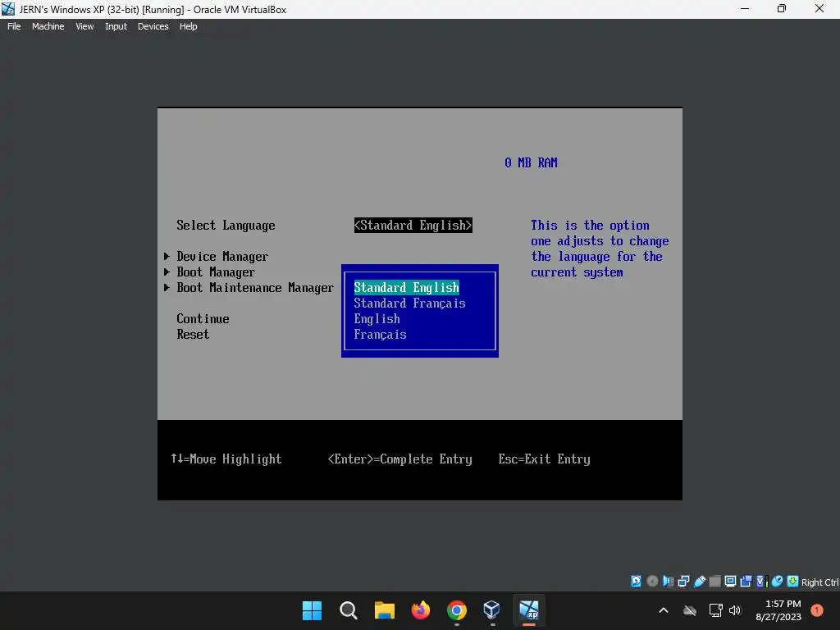The image size is (840, 630).
Task: Click the audio status icon in VirtualBox
Action: 668,582
